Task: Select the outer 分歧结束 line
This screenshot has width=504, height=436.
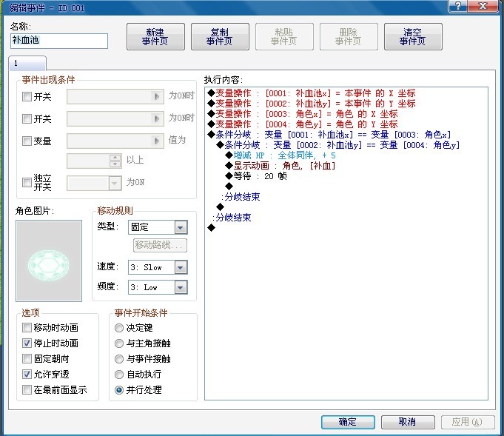Action: (232, 218)
